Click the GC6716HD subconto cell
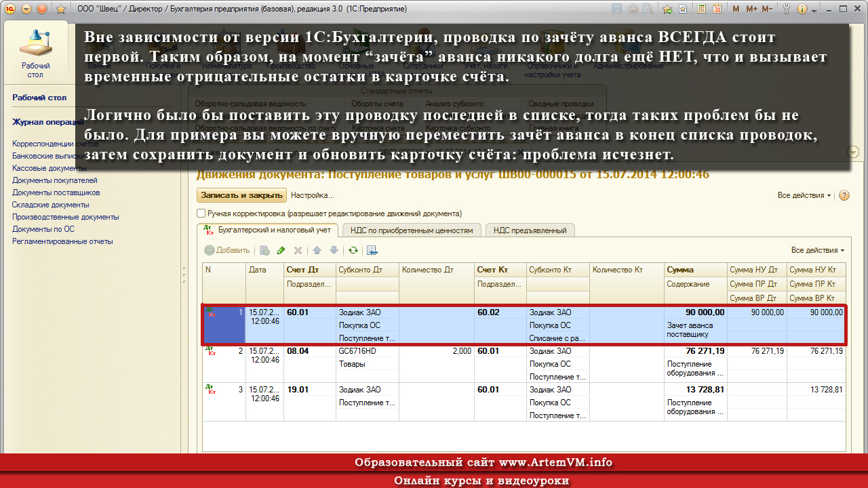 coord(368,351)
